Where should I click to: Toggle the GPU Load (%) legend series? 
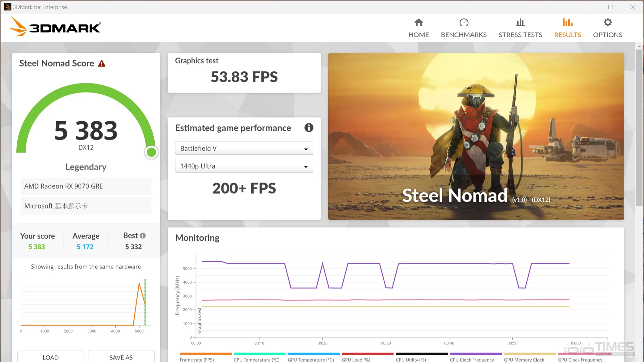(x=367, y=357)
